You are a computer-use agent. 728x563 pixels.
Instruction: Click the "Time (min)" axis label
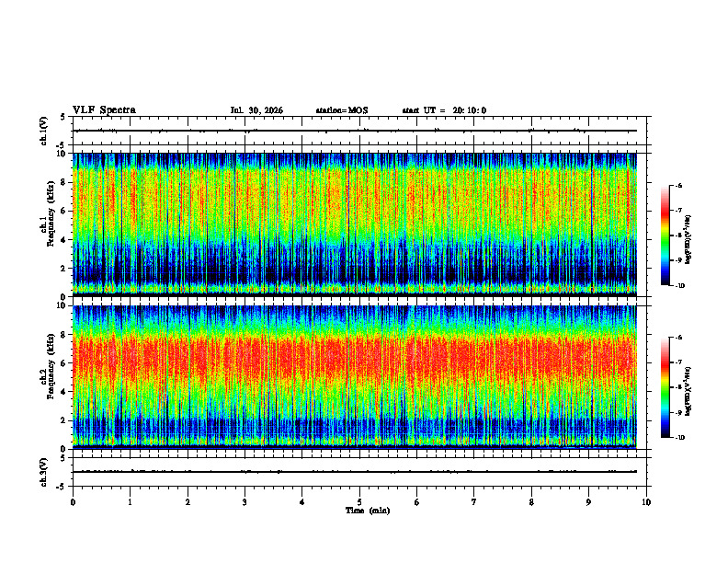point(368,511)
